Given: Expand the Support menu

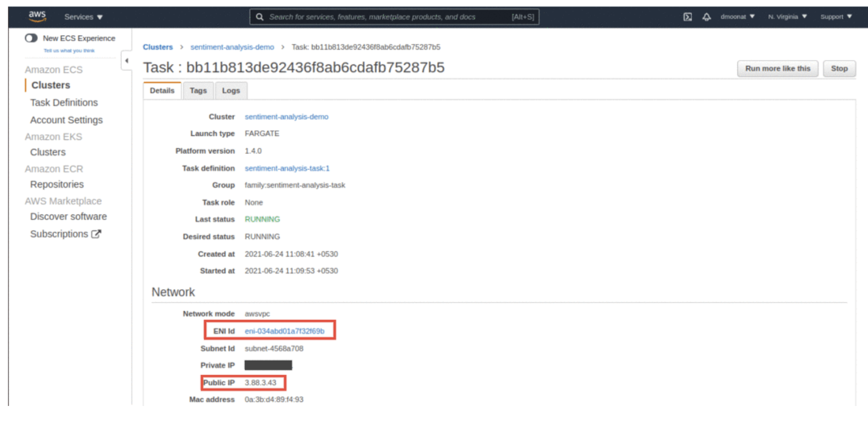Looking at the screenshot, I should 836,17.
